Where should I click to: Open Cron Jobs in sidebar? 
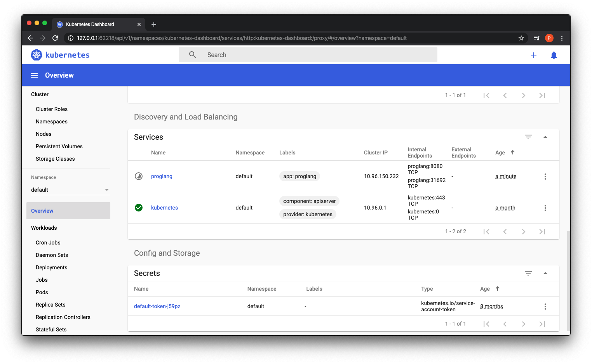pyautogui.click(x=48, y=243)
